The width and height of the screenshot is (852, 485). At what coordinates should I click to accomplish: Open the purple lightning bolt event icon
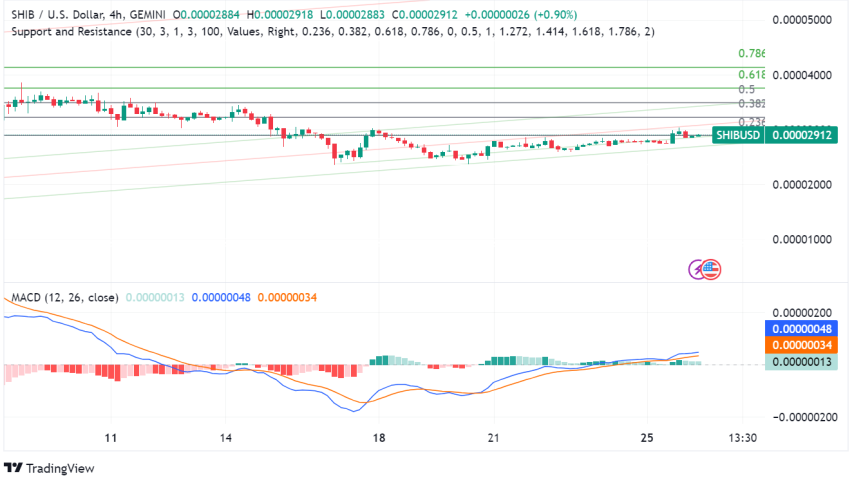pos(698,269)
